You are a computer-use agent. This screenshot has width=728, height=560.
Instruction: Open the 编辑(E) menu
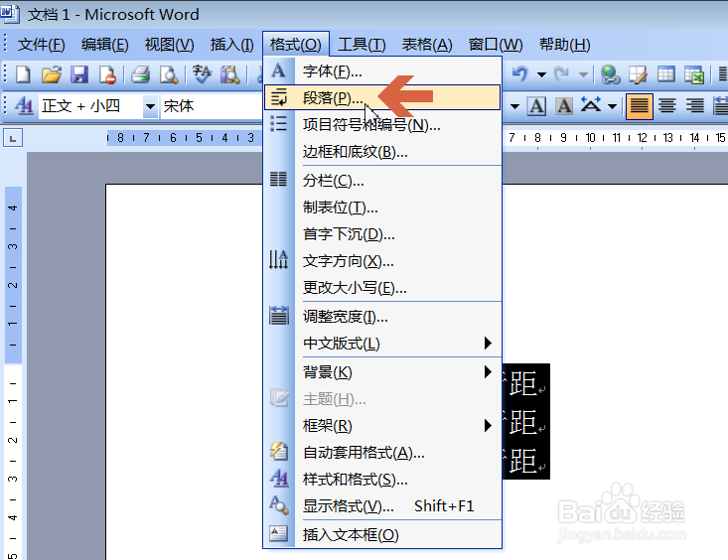[104, 45]
